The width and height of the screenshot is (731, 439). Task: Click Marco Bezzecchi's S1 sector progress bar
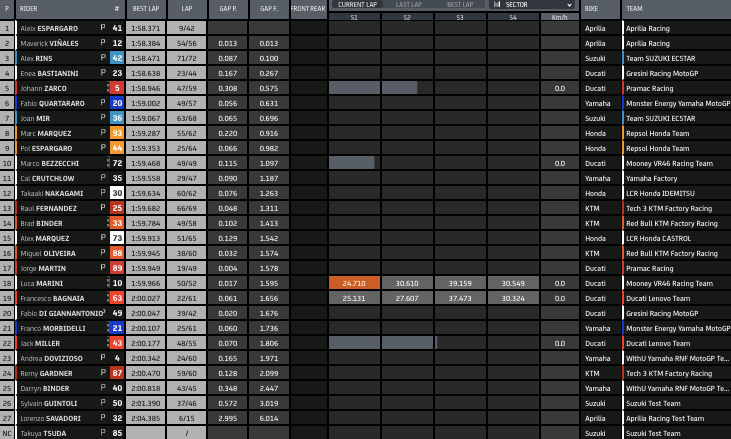click(x=352, y=163)
